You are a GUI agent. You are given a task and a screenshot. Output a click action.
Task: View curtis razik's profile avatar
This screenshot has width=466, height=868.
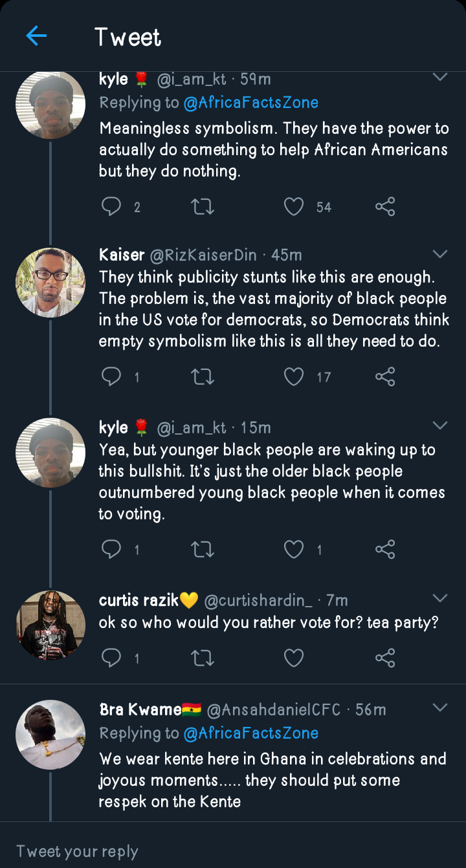[50, 624]
